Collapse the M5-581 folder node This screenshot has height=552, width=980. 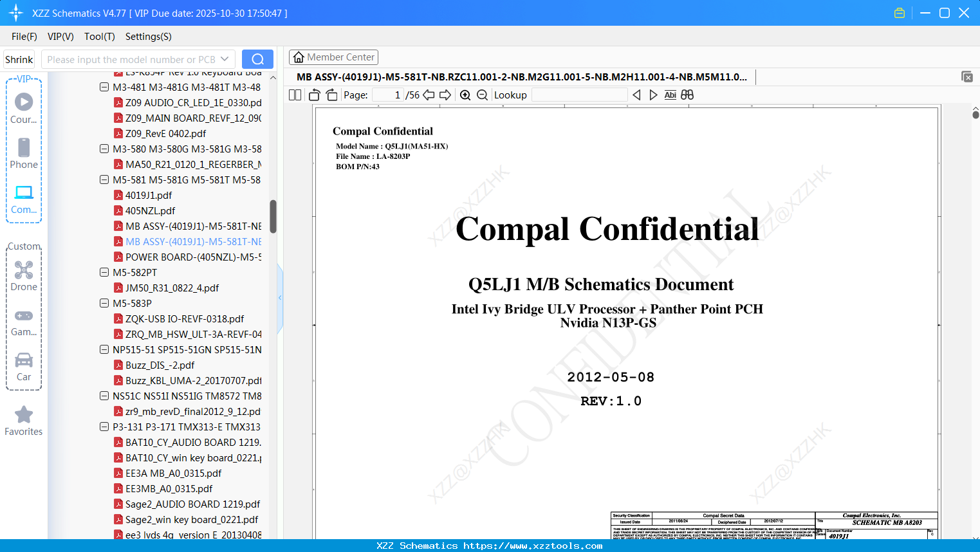click(x=104, y=179)
